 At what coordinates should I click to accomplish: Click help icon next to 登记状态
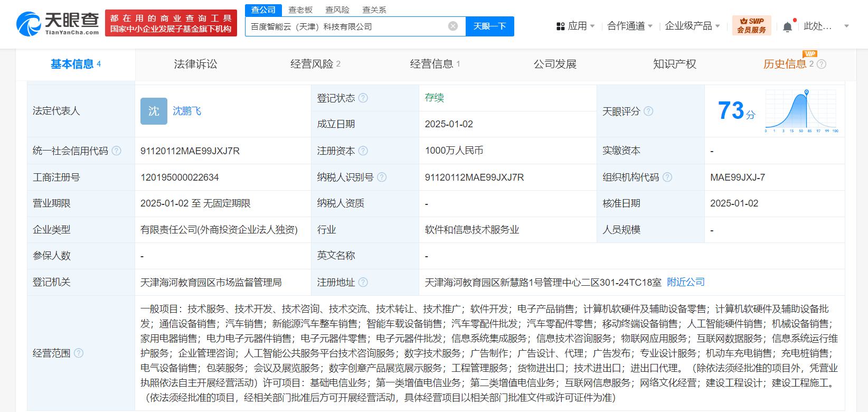coord(363,98)
